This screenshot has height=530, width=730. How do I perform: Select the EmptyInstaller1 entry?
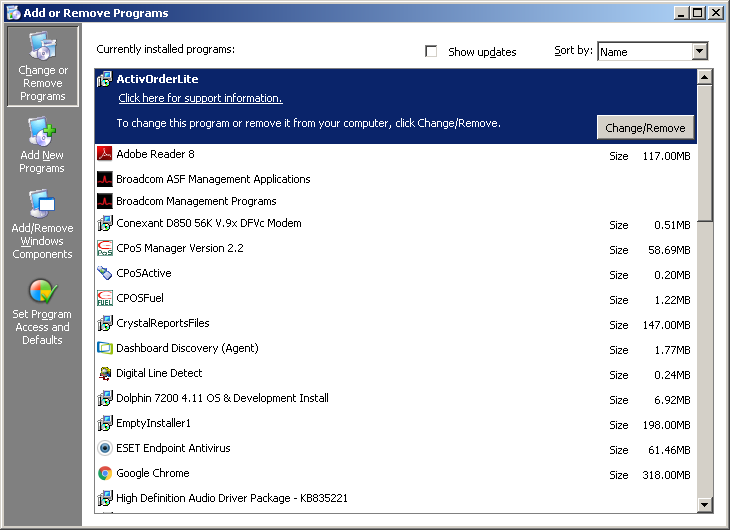pos(395,424)
